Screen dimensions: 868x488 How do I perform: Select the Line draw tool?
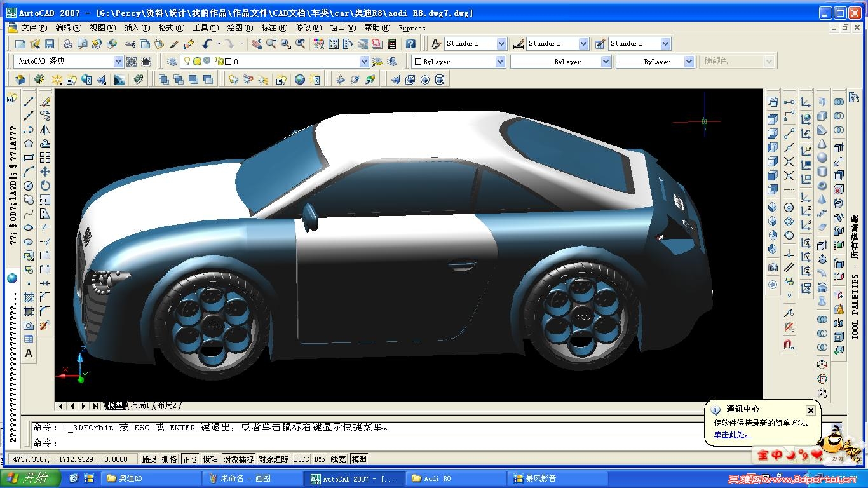point(29,102)
